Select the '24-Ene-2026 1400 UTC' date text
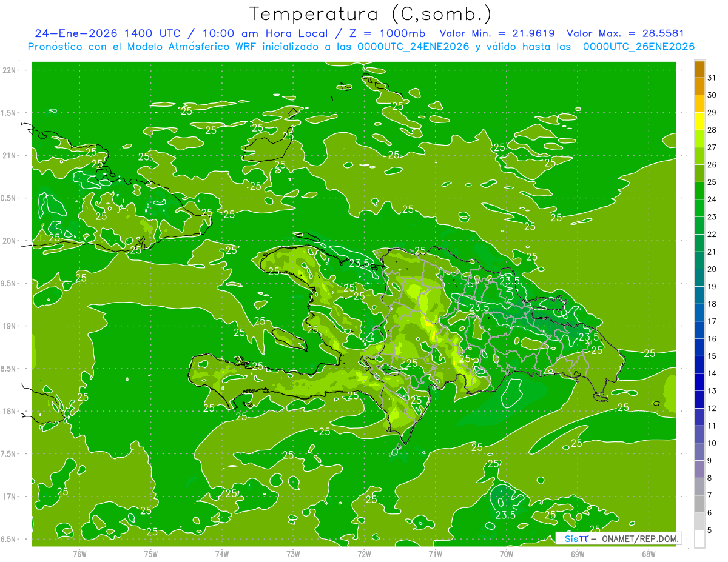The width and height of the screenshot is (728, 562). 107,33
